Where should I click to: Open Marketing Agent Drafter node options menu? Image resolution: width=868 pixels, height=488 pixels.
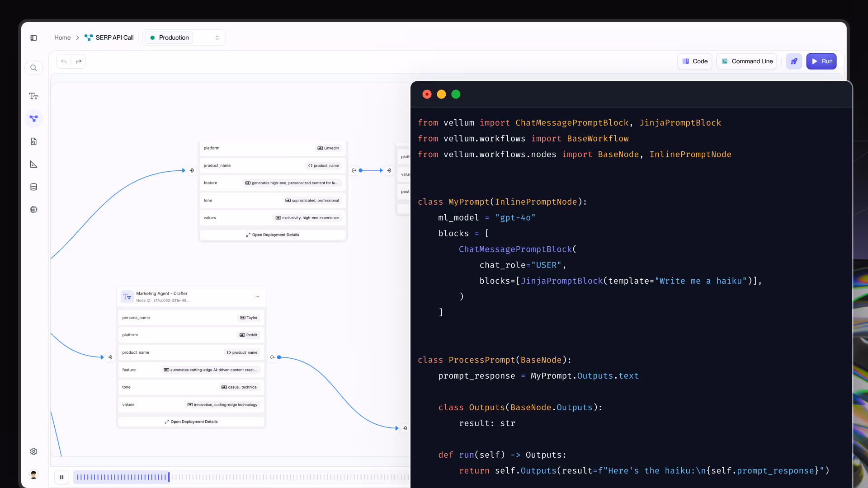coord(257,296)
